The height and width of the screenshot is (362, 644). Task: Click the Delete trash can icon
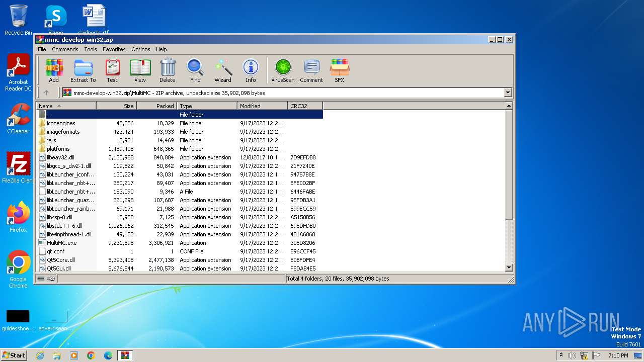point(168,71)
